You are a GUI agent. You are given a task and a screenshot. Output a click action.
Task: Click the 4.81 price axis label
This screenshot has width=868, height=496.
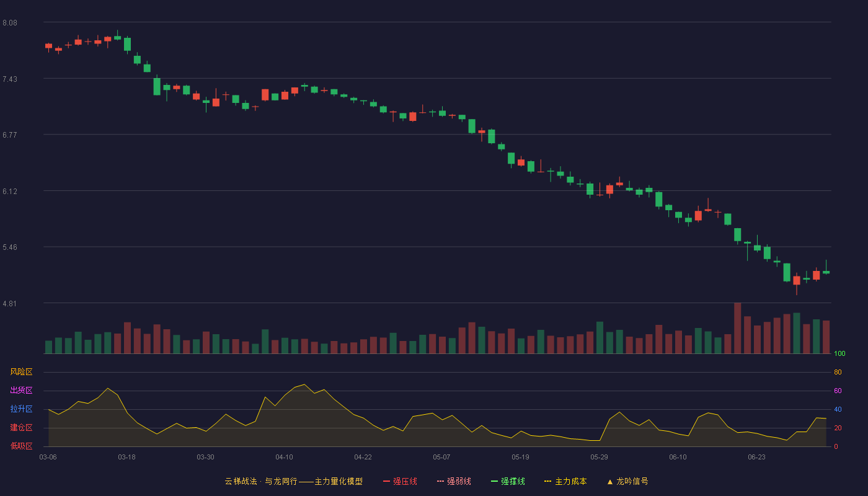tap(10, 304)
